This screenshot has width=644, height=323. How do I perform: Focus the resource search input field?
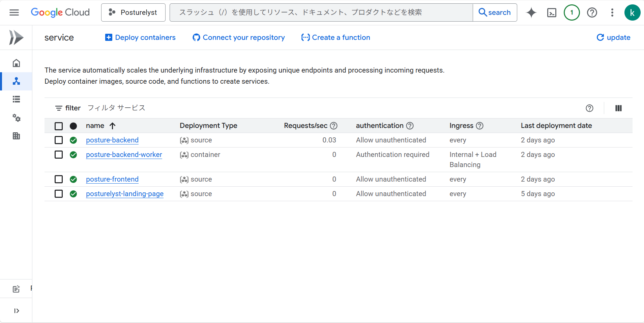pyautogui.click(x=321, y=12)
